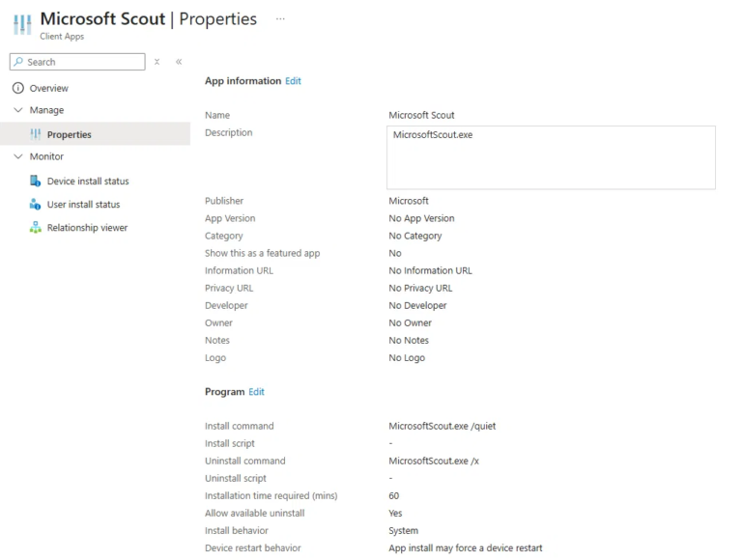Click the Microsoft Scout app icon in header

22,24
